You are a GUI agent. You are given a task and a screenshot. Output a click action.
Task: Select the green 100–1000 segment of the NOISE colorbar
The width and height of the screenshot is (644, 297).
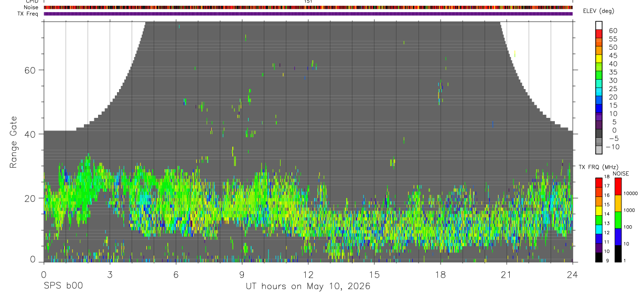point(617,219)
